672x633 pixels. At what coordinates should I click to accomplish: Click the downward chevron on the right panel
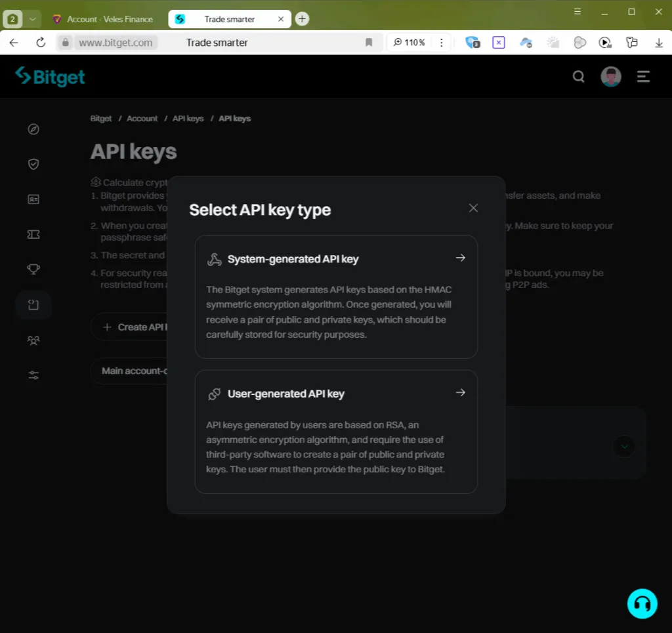point(624,447)
